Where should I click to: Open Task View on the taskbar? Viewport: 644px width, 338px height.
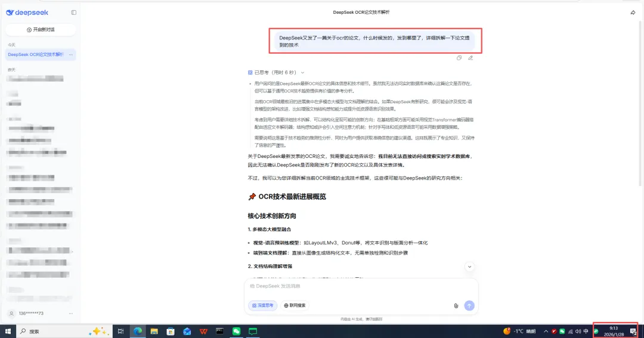point(120,331)
